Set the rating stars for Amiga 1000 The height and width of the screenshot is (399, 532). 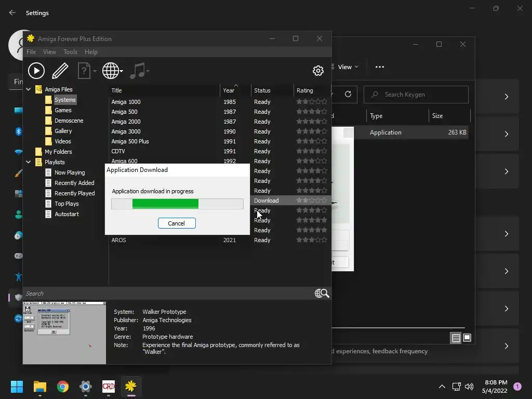pyautogui.click(x=312, y=101)
